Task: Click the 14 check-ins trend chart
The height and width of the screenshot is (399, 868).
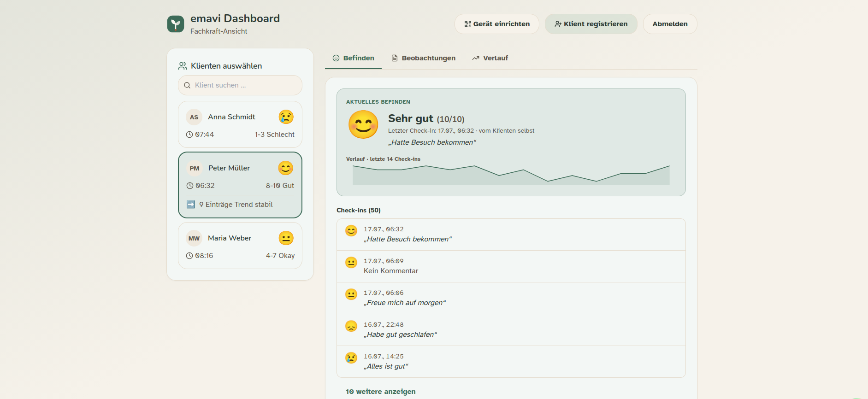Action: (x=511, y=175)
